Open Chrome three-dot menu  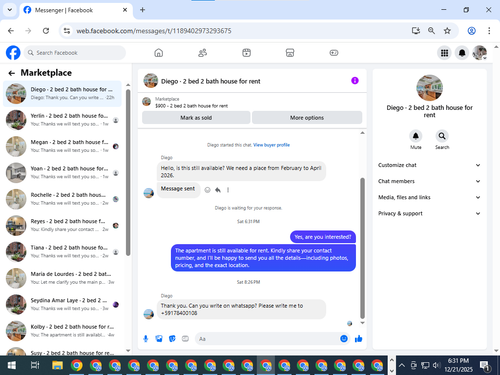489,31
